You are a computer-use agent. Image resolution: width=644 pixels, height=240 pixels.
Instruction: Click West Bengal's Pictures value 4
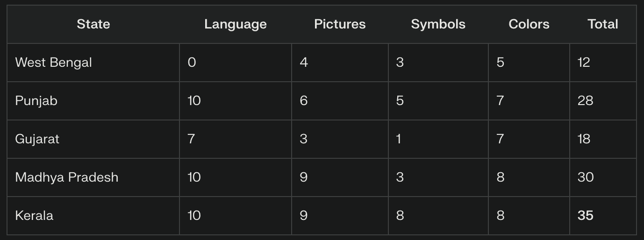tap(304, 63)
